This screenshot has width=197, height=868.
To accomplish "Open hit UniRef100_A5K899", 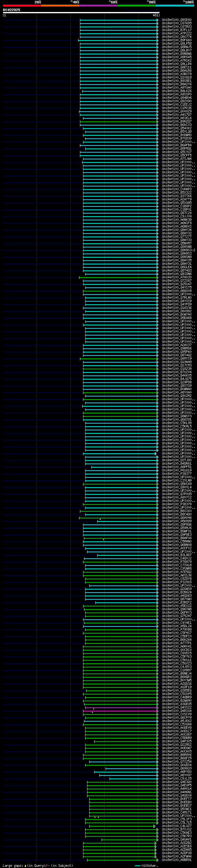I will coord(176,521).
